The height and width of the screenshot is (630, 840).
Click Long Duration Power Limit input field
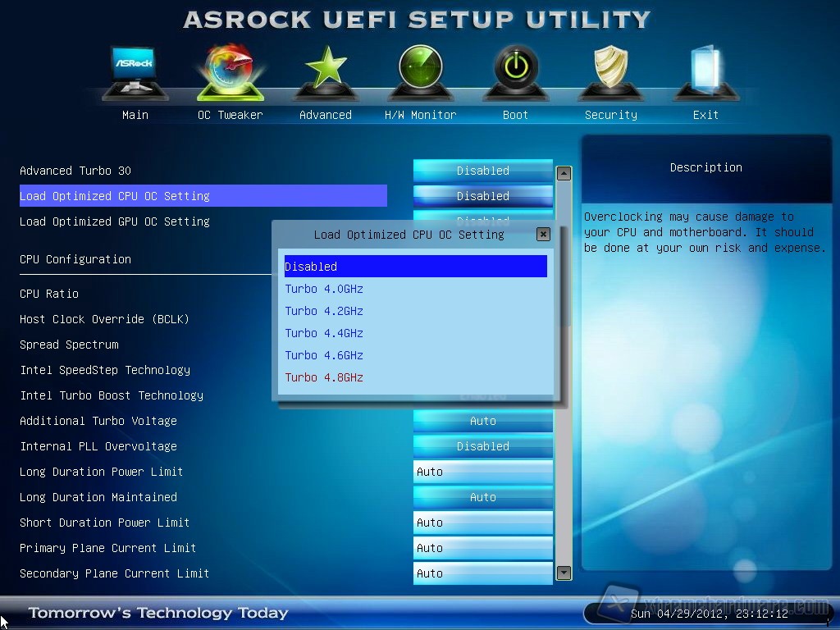(482, 472)
